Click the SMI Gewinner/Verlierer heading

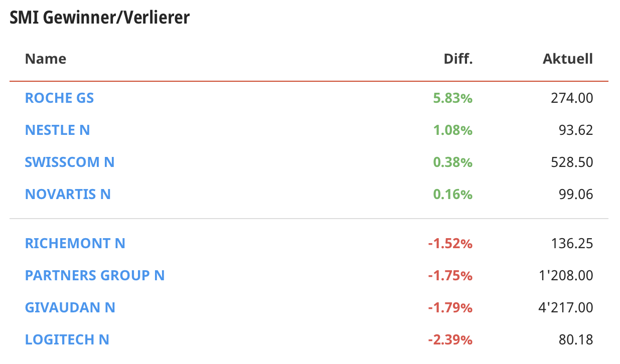click(x=100, y=18)
